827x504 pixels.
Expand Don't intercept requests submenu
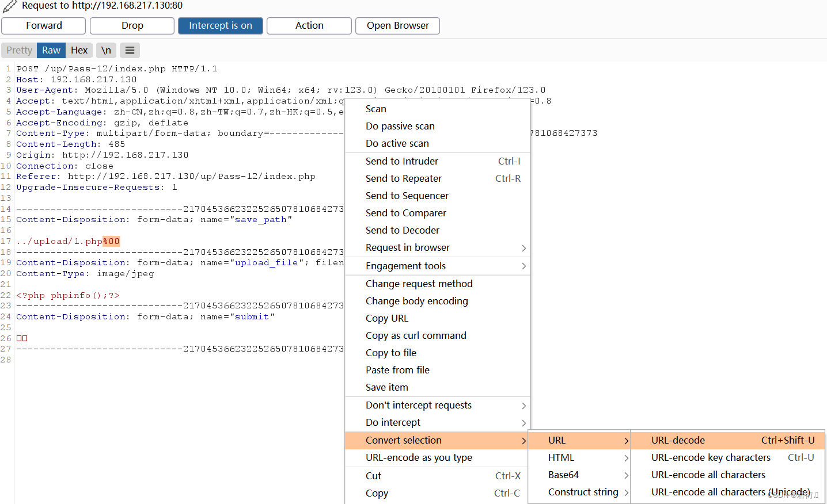pos(437,405)
